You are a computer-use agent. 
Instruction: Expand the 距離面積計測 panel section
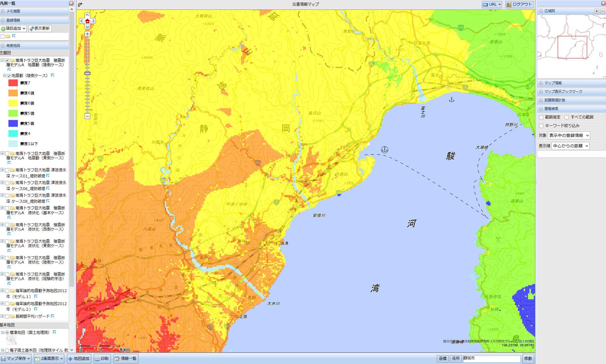tap(554, 100)
